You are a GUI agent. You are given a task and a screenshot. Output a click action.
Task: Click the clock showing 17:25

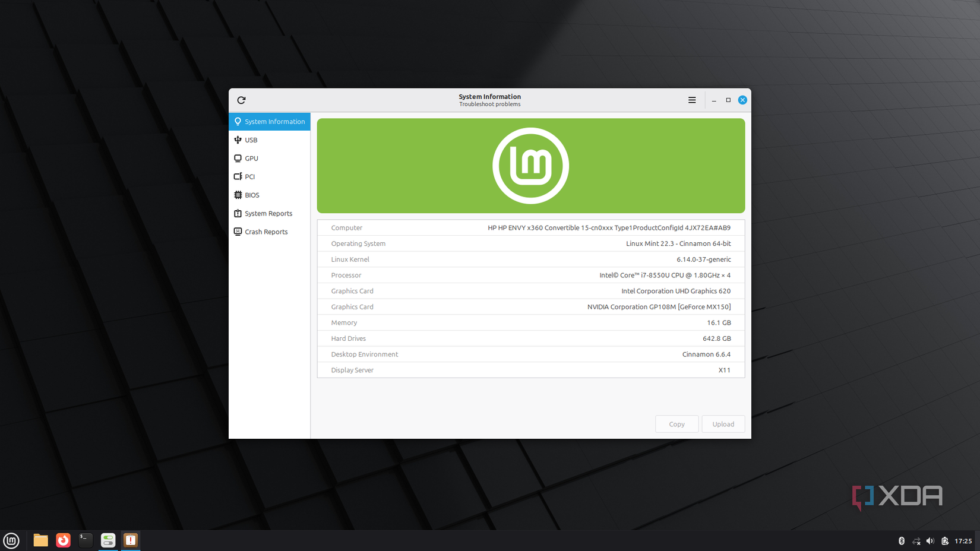[963, 541]
